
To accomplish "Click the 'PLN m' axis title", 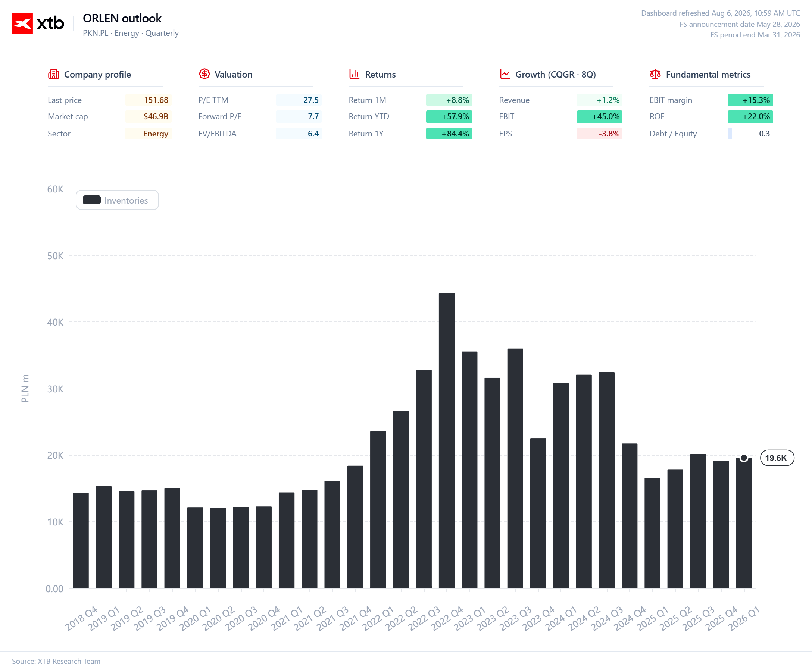I will [25, 388].
